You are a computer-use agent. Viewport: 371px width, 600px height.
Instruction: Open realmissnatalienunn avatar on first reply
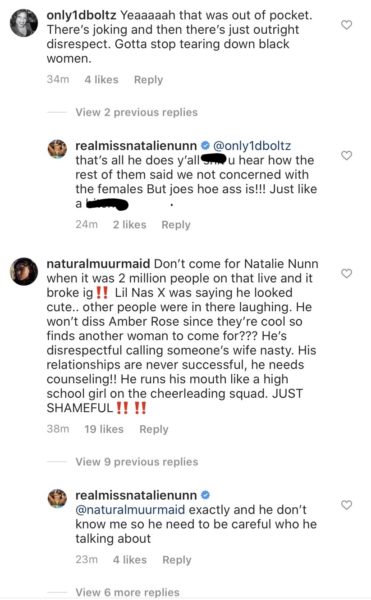point(57,149)
